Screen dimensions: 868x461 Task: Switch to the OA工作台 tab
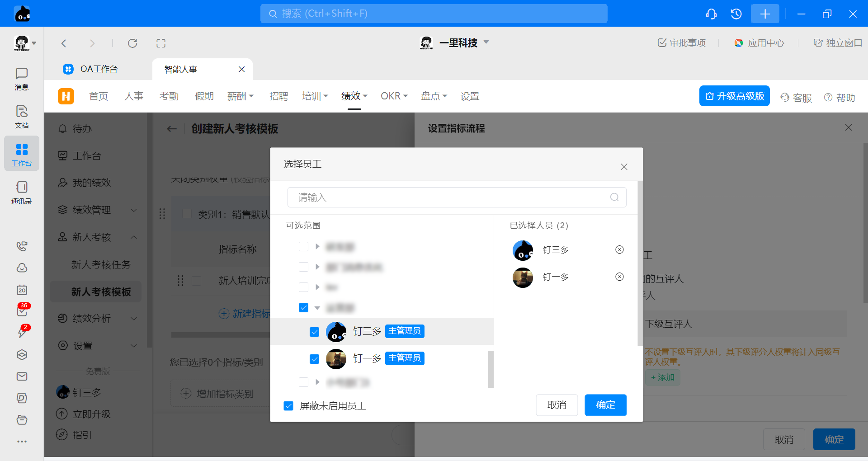(99, 69)
